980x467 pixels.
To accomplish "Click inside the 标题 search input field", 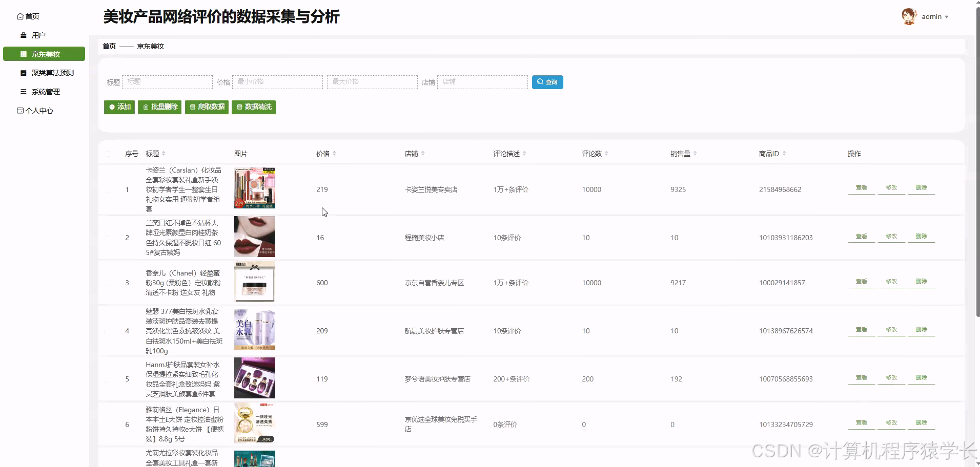I will 167,82.
